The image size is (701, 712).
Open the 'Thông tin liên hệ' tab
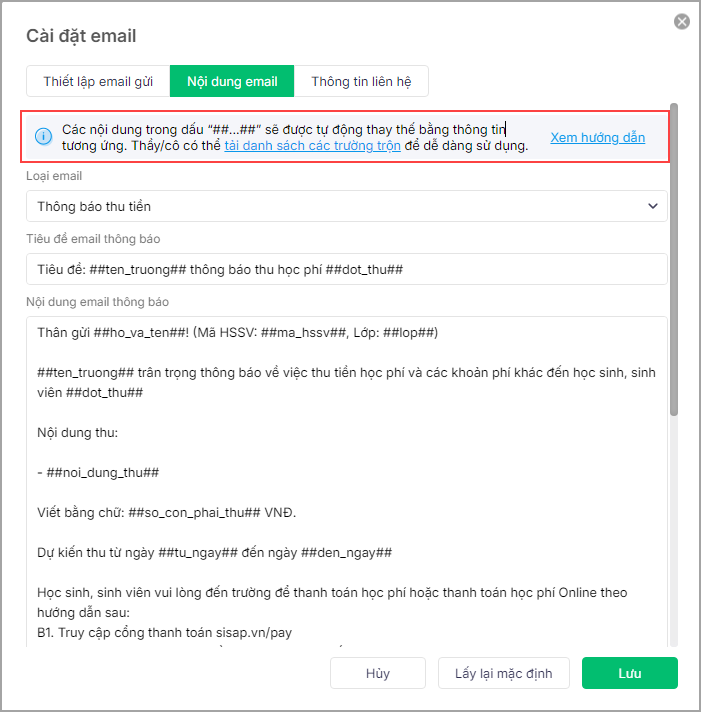tap(361, 81)
